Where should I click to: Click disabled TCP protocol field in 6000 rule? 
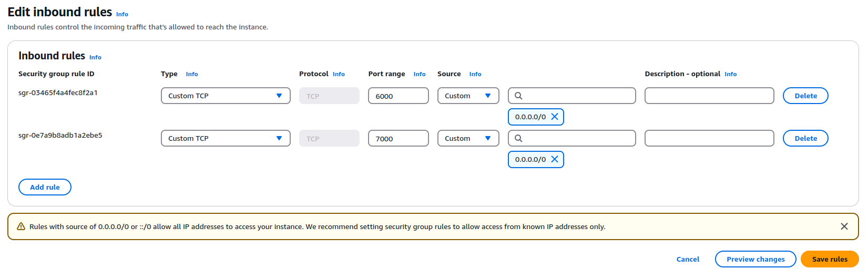click(x=329, y=96)
